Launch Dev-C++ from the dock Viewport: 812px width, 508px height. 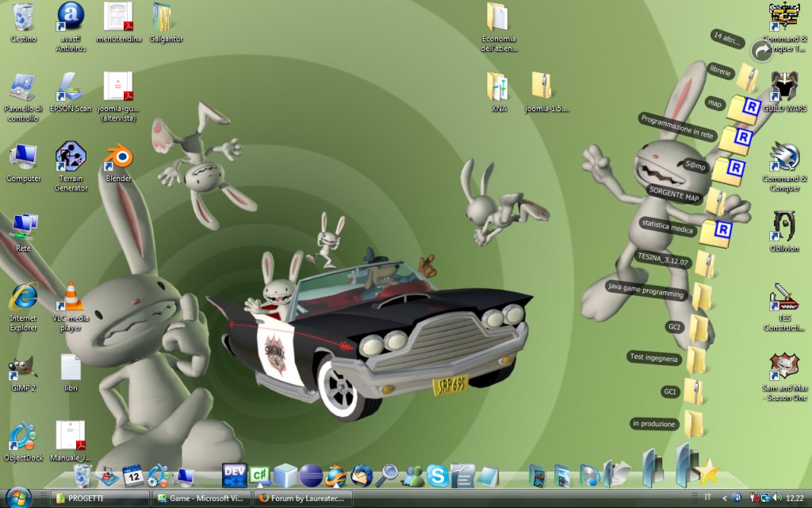pyautogui.click(x=234, y=475)
